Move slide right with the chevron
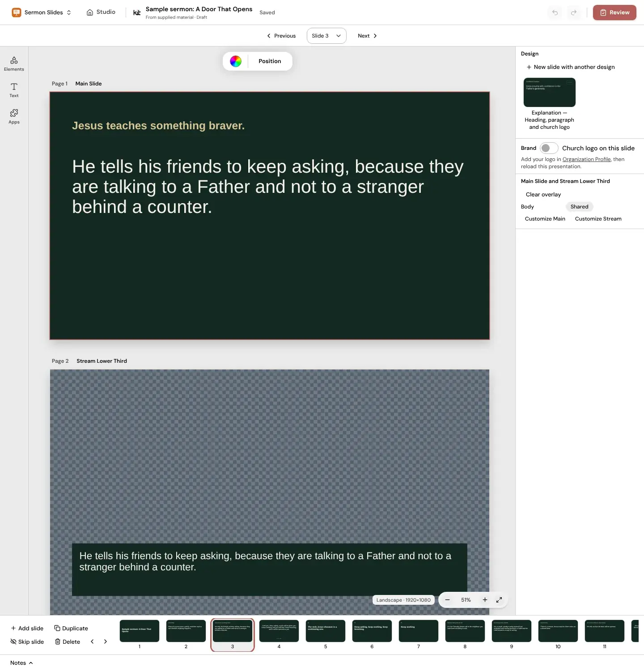Screen dimensions: 644x671 click(x=106, y=641)
